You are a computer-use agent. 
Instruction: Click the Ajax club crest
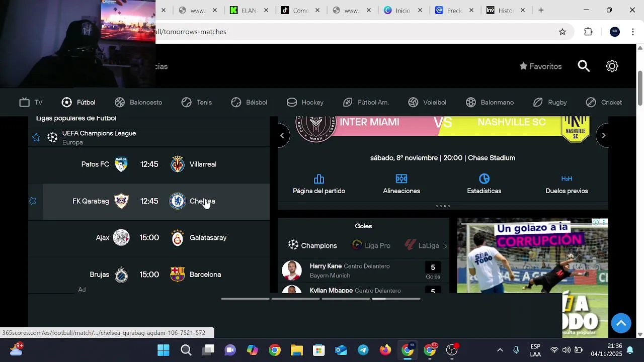pyautogui.click(x=121, y=238)
